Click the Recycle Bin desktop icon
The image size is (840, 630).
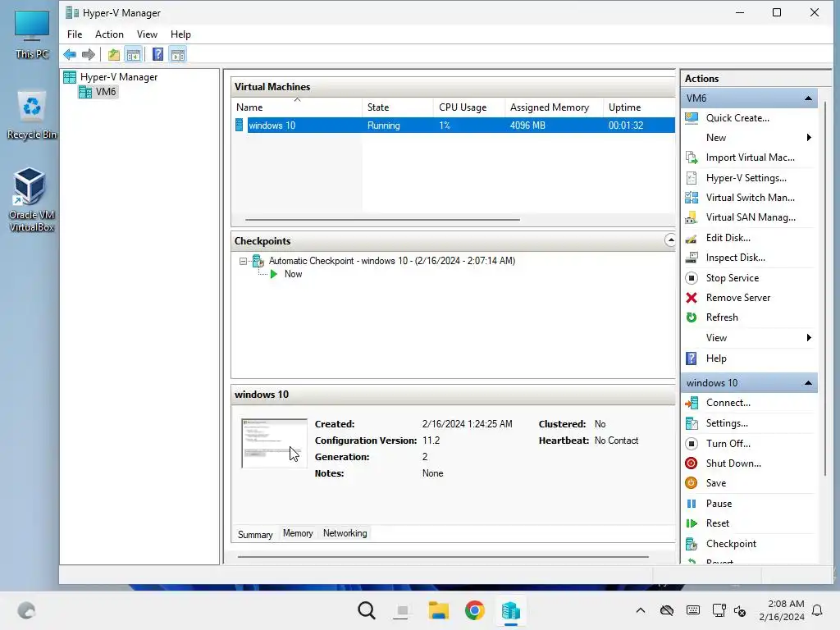(32, 115)
